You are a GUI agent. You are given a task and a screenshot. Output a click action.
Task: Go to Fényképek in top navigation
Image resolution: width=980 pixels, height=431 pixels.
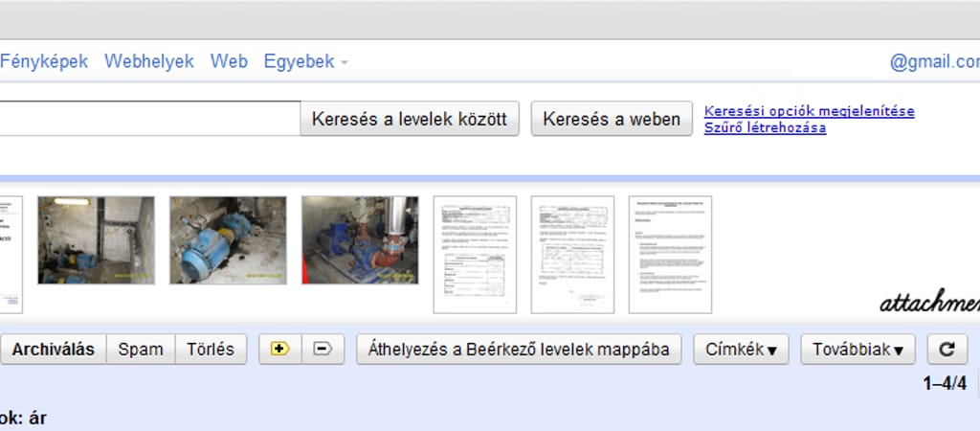[x=44, y=61]
